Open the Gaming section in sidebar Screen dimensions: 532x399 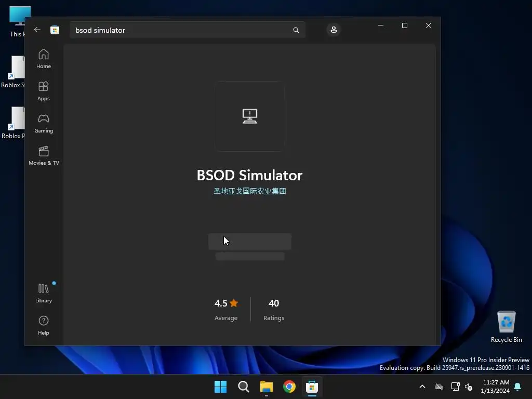click(44, 124)
